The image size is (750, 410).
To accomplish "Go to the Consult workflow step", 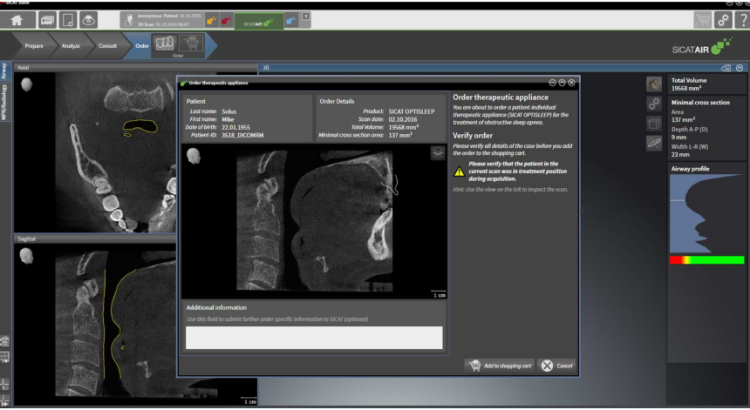I will coord(107,46).
